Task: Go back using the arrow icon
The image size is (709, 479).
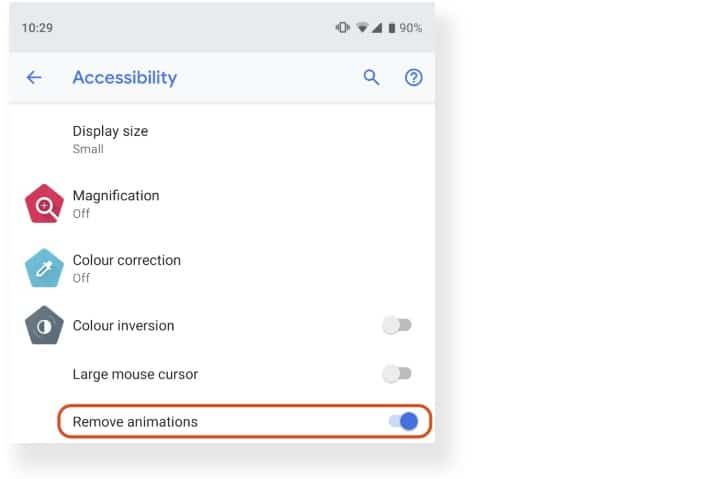Action: tap(34, 78)
